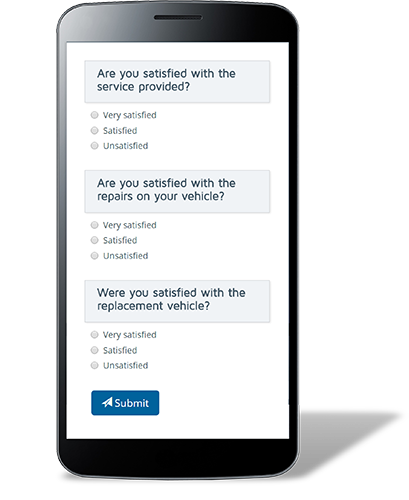Choose Satisfied radio for service provided

tap(95, 130)
